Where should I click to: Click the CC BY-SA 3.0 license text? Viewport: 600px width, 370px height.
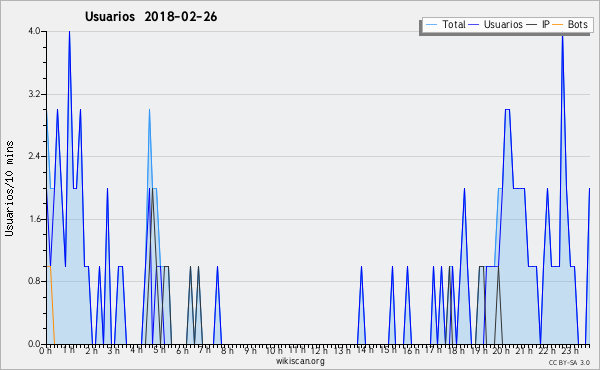pyautogui.click(x=569, y=362)
